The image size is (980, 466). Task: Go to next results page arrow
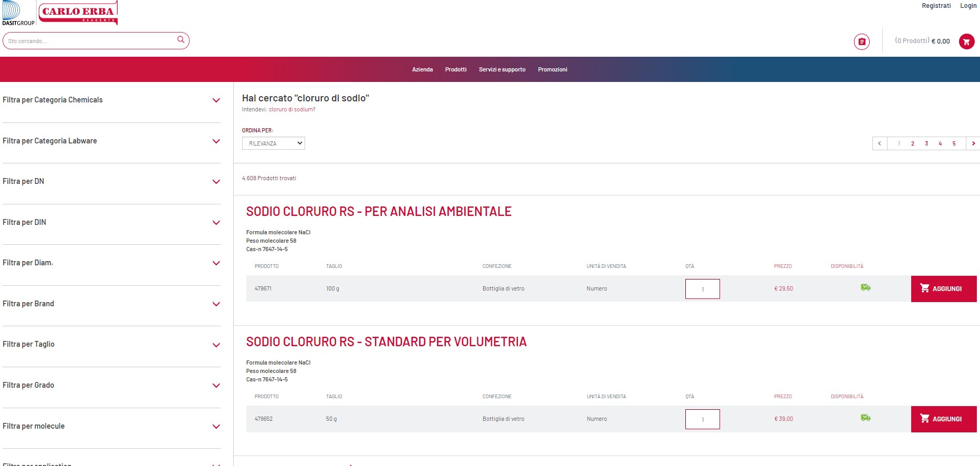pyautogui.click(x=973, y=143)
